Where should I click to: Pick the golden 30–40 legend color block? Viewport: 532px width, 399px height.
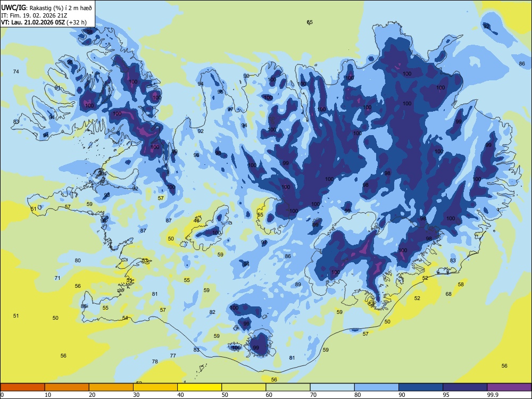(x=155, y=387)
